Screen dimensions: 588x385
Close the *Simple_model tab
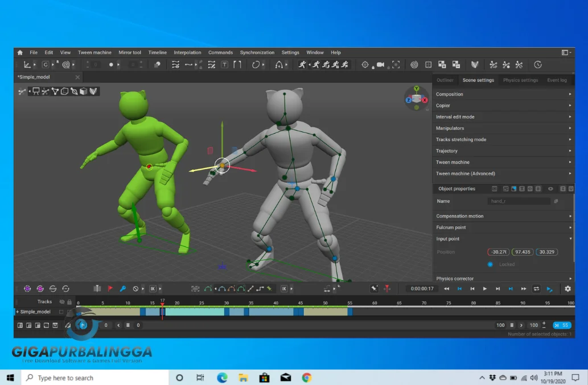77,77
